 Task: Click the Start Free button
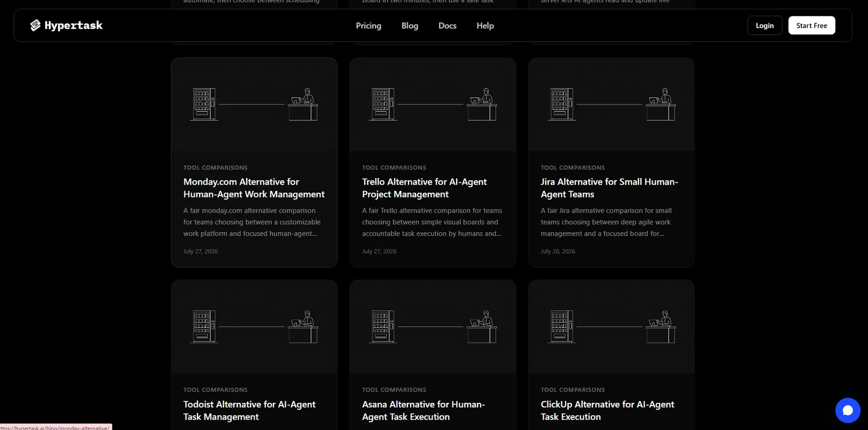[x=812, y=26]
